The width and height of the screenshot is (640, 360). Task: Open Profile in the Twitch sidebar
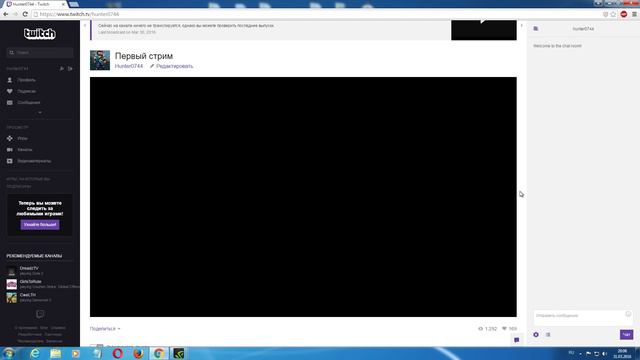click(x=27, y=80)
